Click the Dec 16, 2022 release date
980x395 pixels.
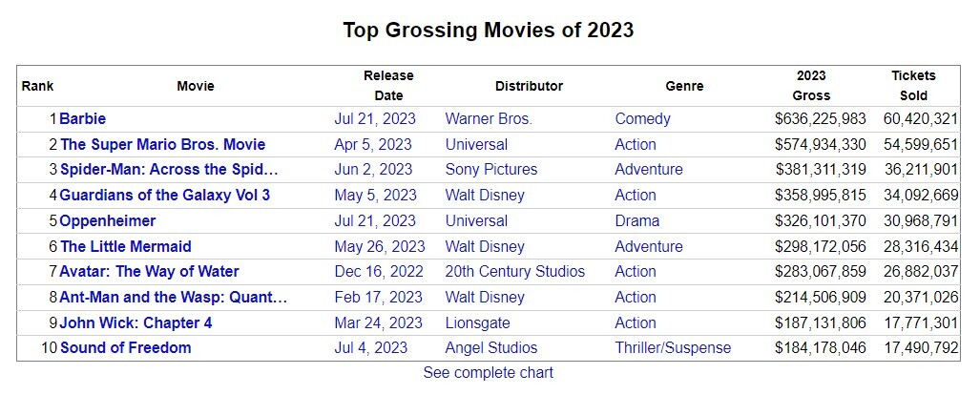pyautogui.click(x=378, y=272)
